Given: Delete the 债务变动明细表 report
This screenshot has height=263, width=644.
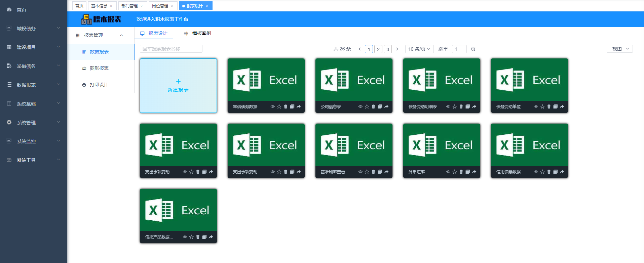Looking at the screenshot, I should 461,106.
